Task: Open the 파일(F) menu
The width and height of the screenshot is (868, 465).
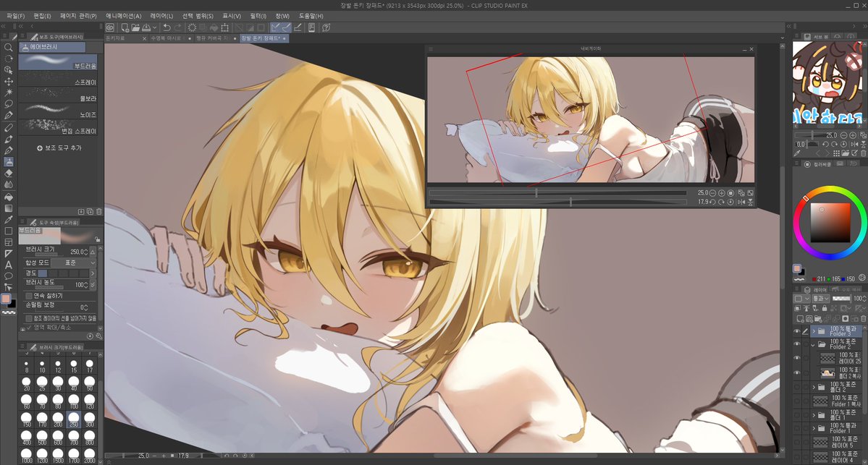Action: pos(15,16)
